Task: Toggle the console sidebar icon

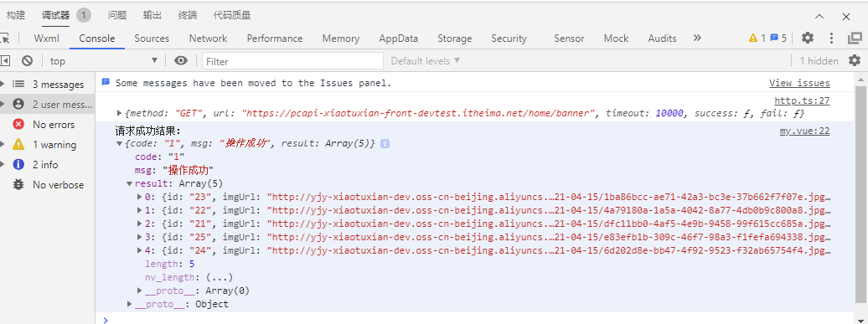Action: pos(5,61)
